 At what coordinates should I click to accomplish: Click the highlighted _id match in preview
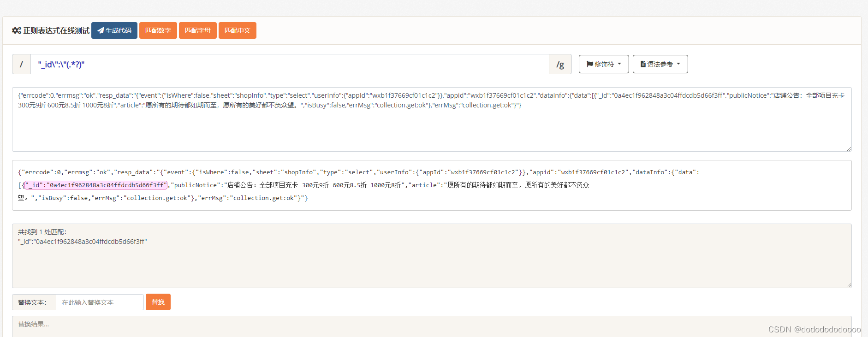96,185
